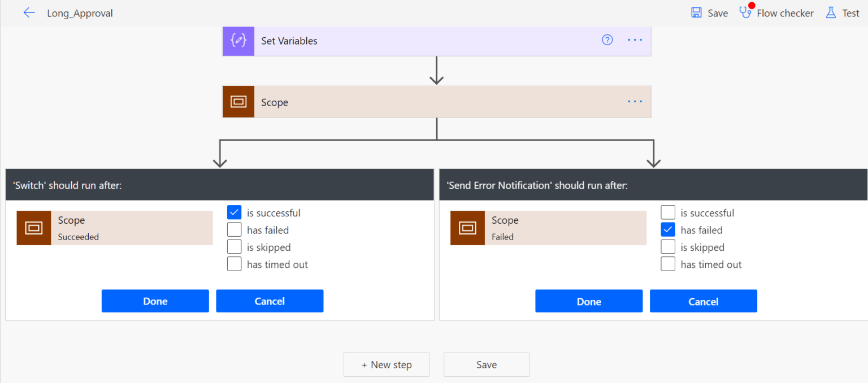The width and height of the screenshot is (868, 383).
Task: Click Cancel in Switch run-after panel
Action: pyautogui.click(x=270, y=301)
